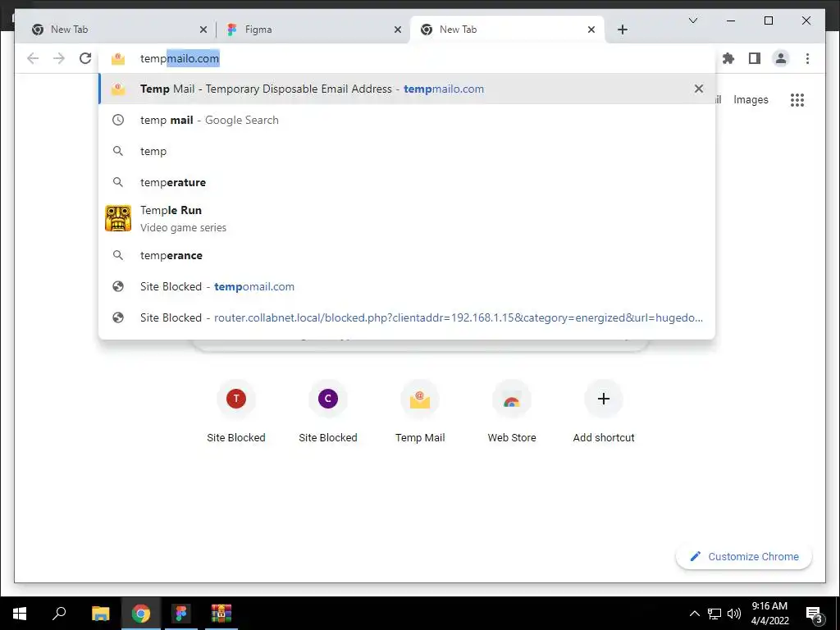Select 'temp mail - Google Search' suggestion
Screen dimensions: 840x630
pos(407,120)
